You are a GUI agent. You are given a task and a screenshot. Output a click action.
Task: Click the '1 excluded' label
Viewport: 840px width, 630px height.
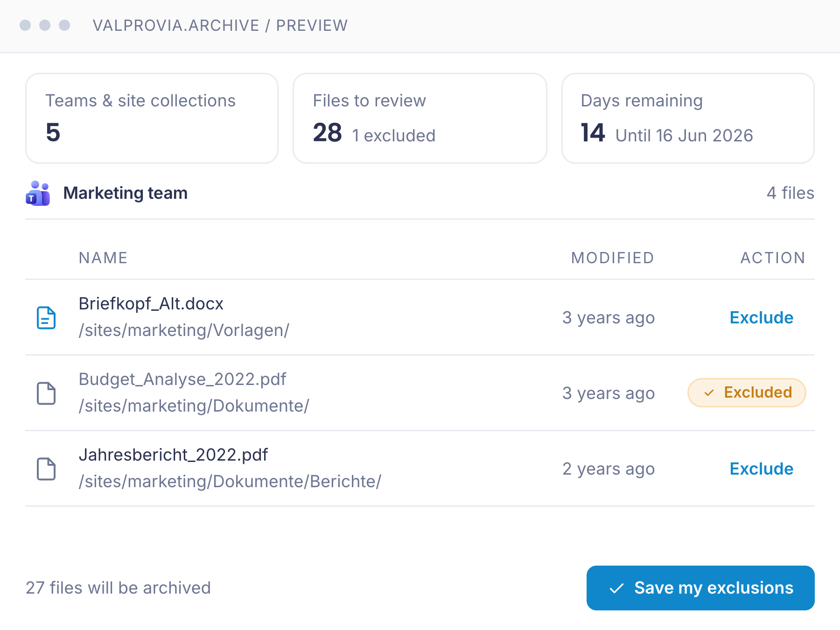(393, 136)
